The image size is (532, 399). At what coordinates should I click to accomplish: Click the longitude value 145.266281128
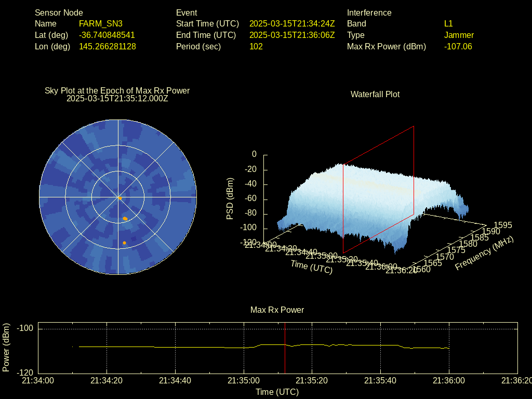coord(107,46)
